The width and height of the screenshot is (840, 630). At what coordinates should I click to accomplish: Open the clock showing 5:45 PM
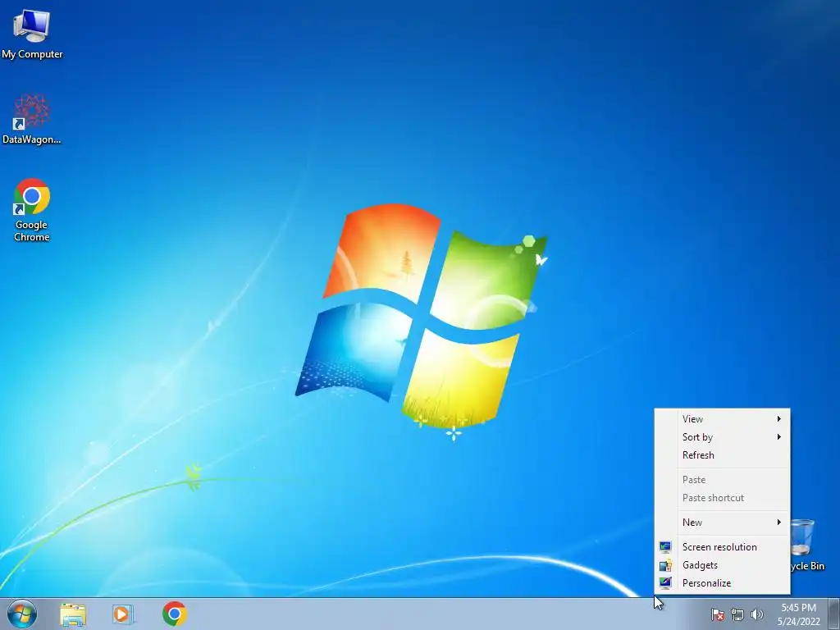799,614
